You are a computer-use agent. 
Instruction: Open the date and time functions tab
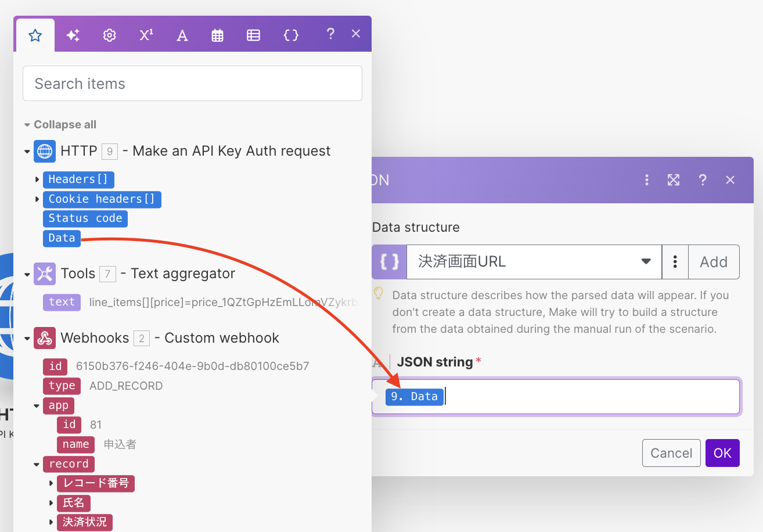[x=217, y=35]
